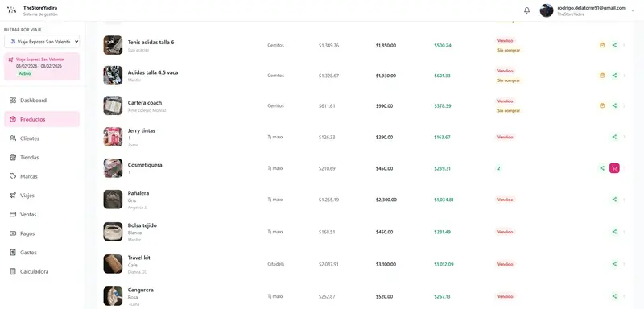Expand the Cartera coach row chevron
The image size is (644, 309).
[x=625, y=105]
